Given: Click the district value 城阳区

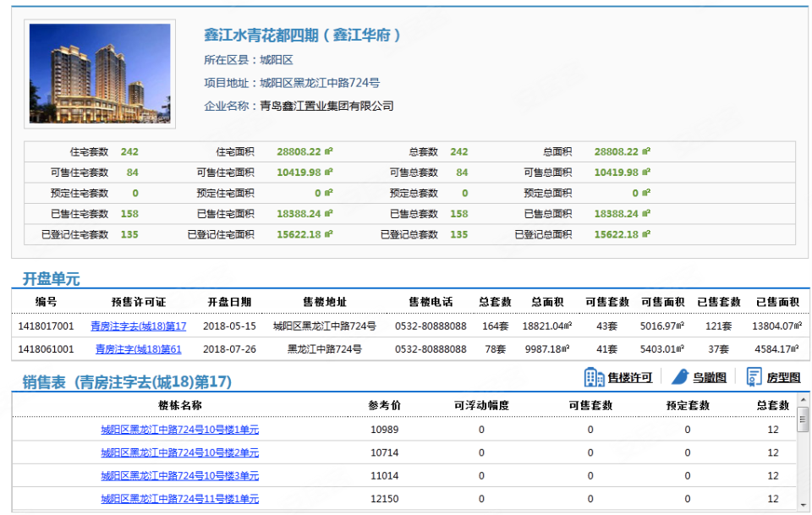Looking at the screenshot, I should pos(277,60).
